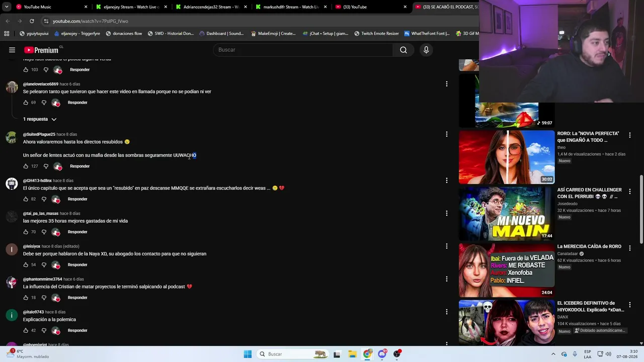Switch to the Adrianozendejas32 Stream tab
This screenshot has height=362, width=644.
tap(211, 7)
